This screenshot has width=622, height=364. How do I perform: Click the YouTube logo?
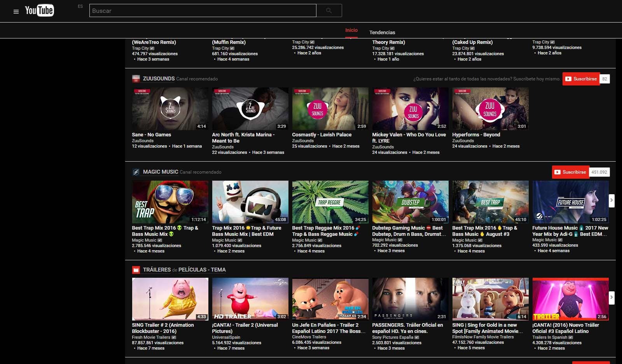pos(39,10)
